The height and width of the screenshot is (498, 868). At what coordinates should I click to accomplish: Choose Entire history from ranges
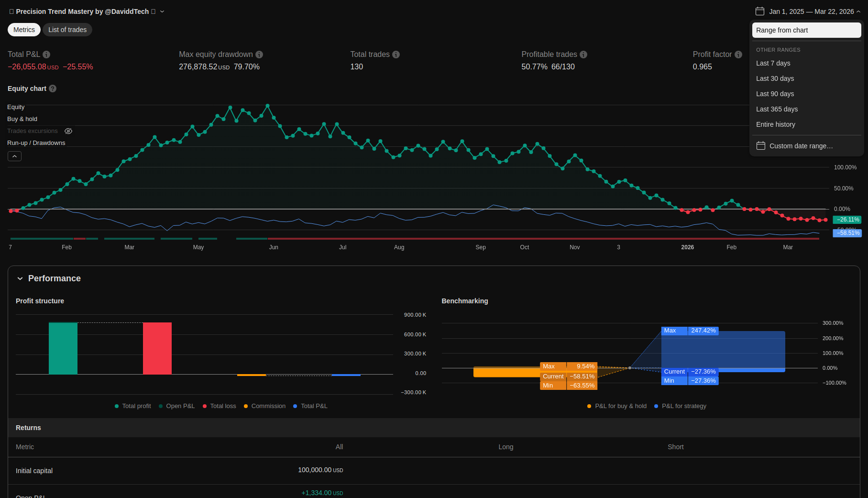[x=775, y=124]
